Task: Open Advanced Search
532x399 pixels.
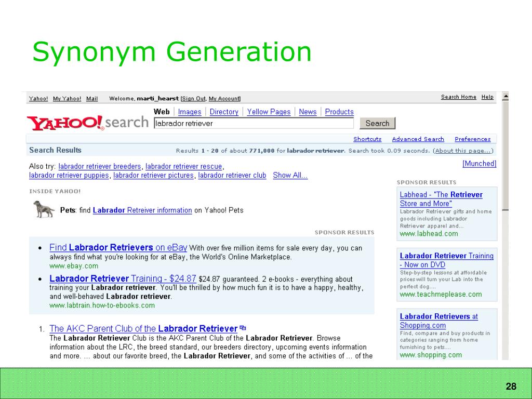Action: pos(418,139)
